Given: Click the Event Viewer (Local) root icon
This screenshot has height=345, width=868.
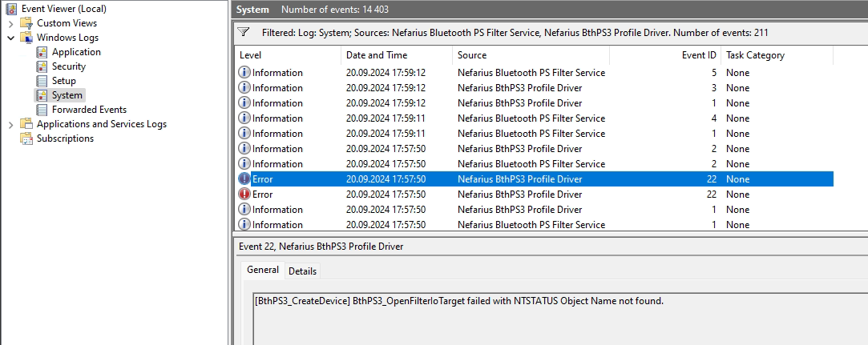Looking at the screenshot, I should [11, 8].
